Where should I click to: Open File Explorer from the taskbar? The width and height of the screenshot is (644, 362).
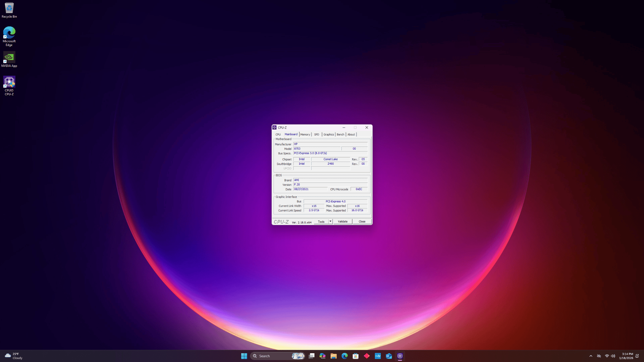(334, 356)
